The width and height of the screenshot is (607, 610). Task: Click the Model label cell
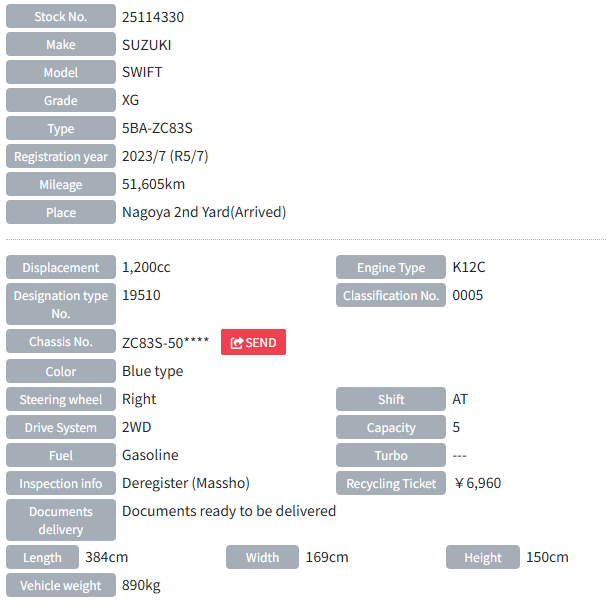(x=61, y=73)
